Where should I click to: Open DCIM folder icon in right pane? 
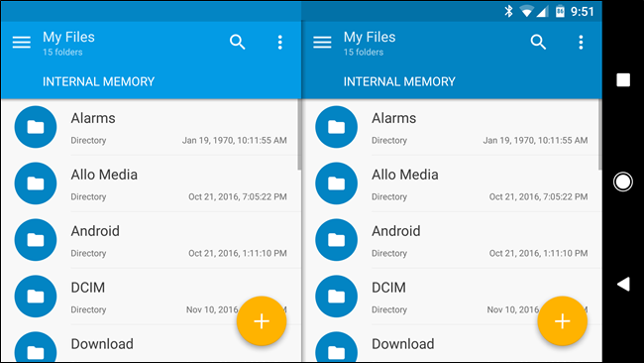coord(337,296)
